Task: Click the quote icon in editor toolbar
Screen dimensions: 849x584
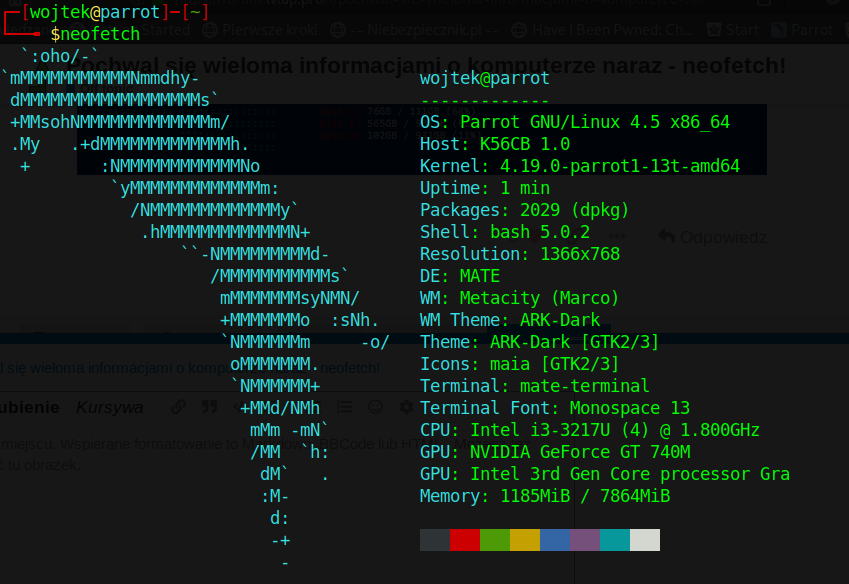Action: [209, 407]
